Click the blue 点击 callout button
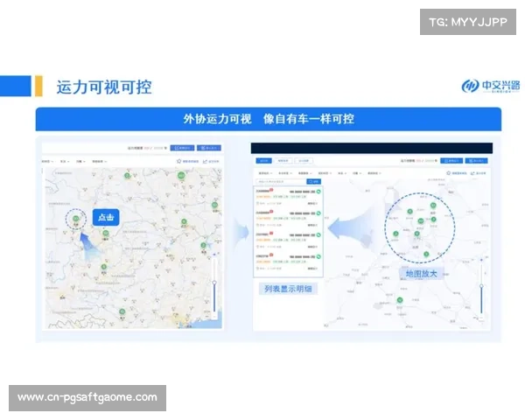Viewport: 525px width, 420px height. click(x=105, y=216)
